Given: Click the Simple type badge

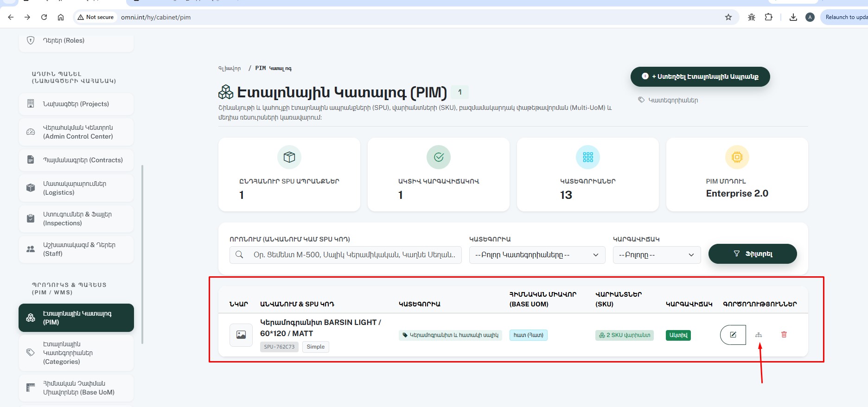Looking at the screenshot, I should pyautogui.click(x=316, y=347).
